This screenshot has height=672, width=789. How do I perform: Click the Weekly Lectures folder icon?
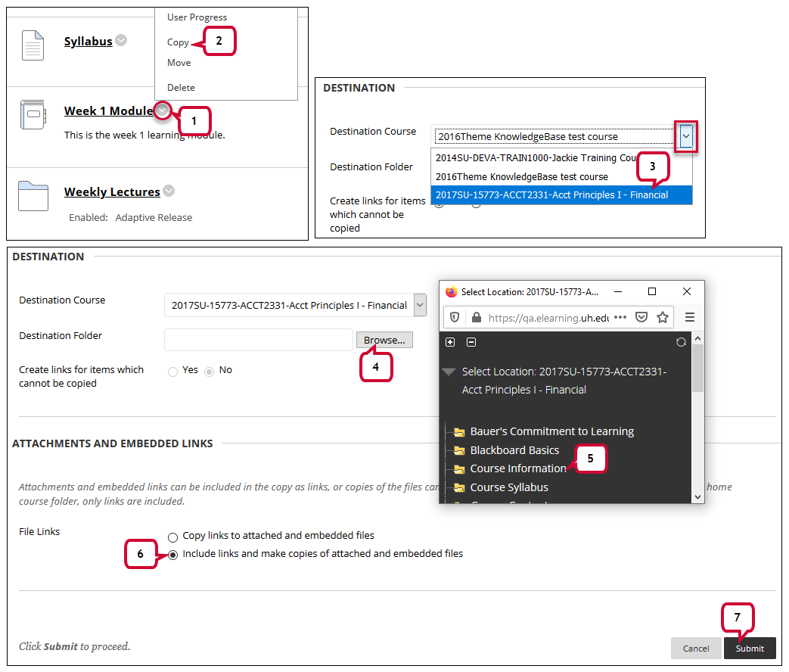[33, 196]
